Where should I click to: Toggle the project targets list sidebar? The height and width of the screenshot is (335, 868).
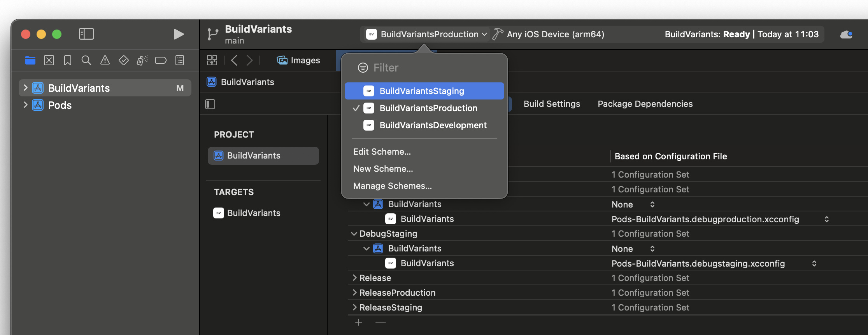pos(210,104)
